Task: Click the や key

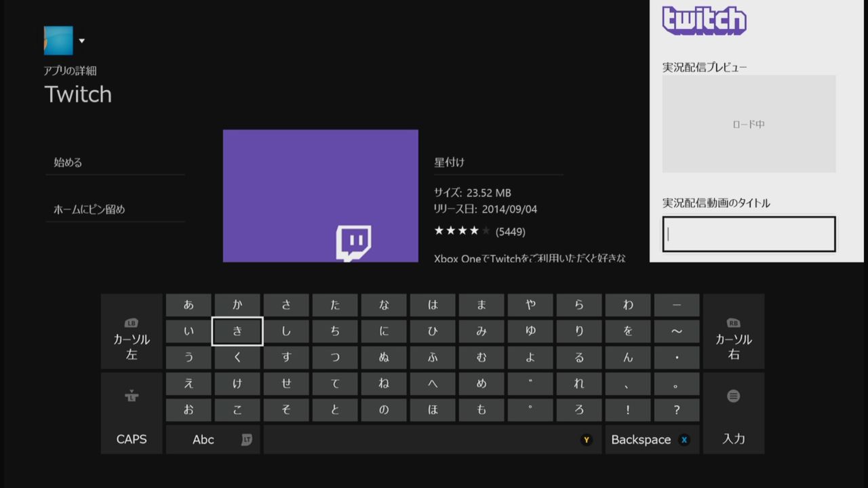Action: (x=530, y=305)
